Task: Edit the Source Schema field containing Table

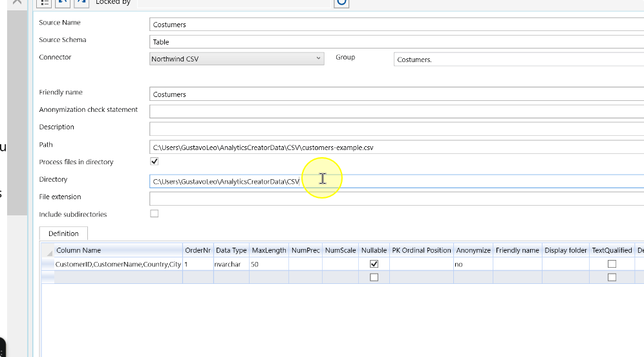Action: (x=397, y=42)
